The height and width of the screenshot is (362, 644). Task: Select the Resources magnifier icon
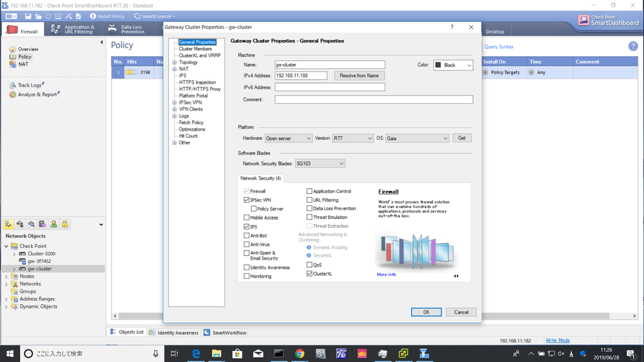click(31, 224)
